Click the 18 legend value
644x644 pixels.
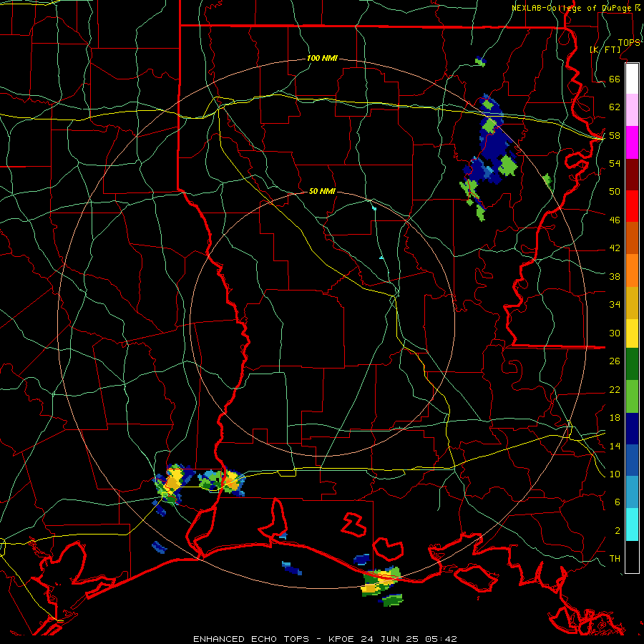[x=615, y=418]
